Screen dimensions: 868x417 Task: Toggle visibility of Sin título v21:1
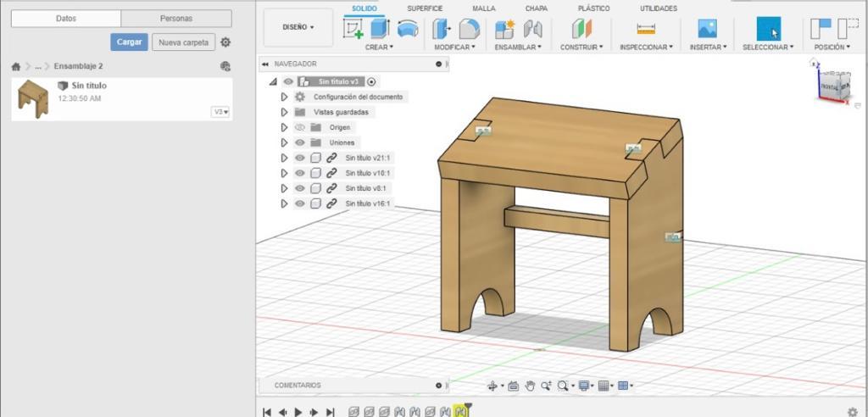pyautogui.click(x=299, y=158)
